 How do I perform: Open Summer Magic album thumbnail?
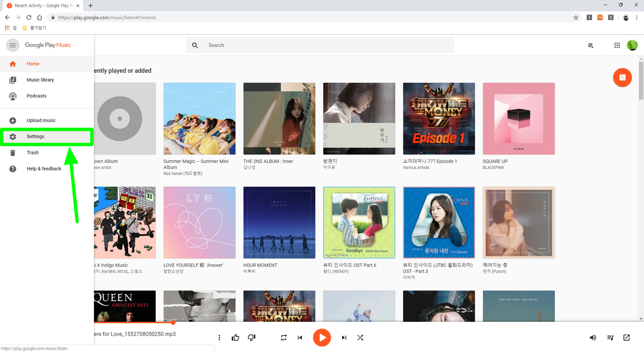199,119
